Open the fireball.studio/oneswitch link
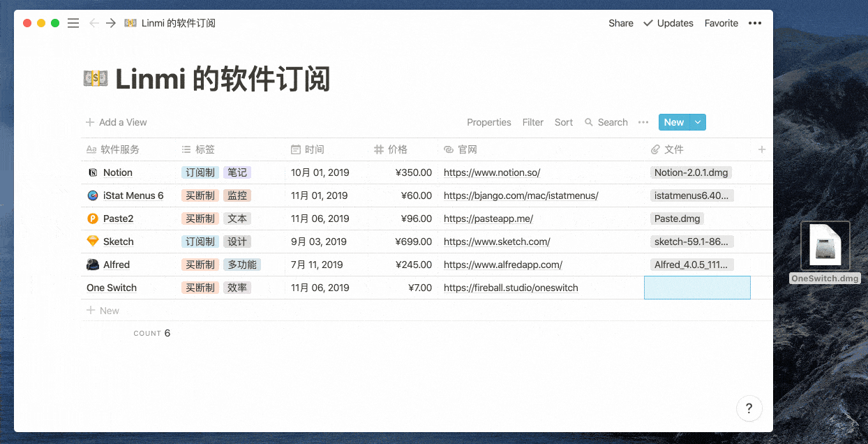This screenshot has width=868, height=444. click(x=511, y=288)
